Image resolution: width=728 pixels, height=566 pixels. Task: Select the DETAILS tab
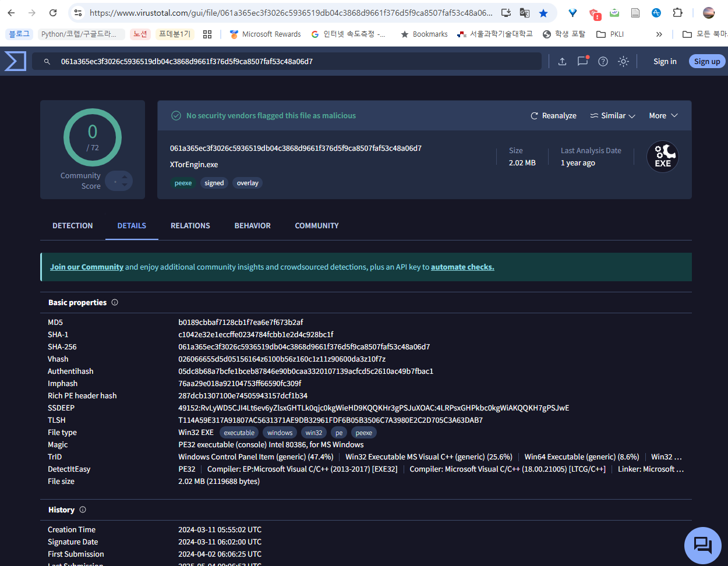132,225
